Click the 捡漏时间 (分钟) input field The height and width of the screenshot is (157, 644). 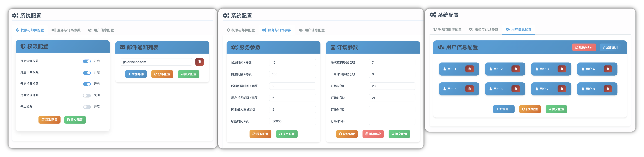tap(293, 62)
